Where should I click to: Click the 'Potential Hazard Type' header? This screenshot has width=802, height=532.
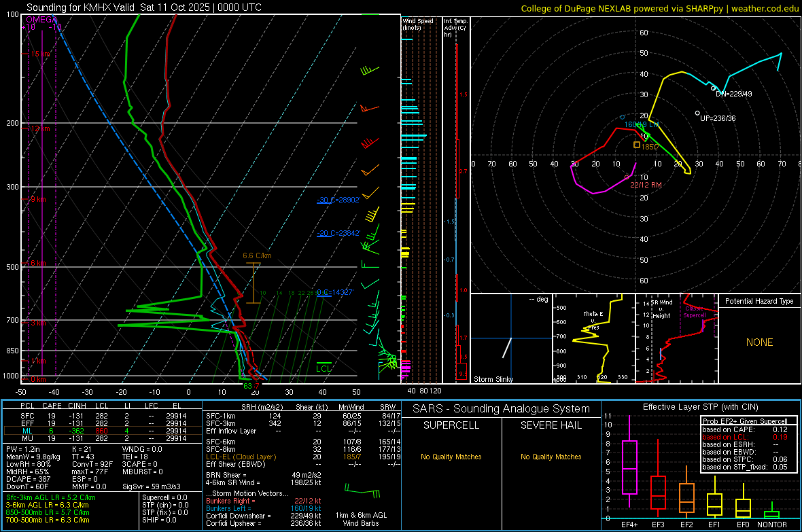pyautogui.click(x=759, y=301)
